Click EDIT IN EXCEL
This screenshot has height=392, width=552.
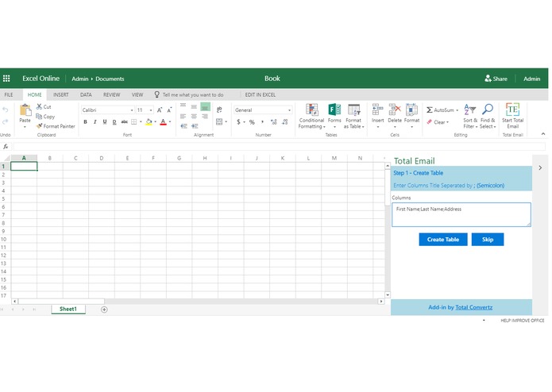(x=261, y=94)
